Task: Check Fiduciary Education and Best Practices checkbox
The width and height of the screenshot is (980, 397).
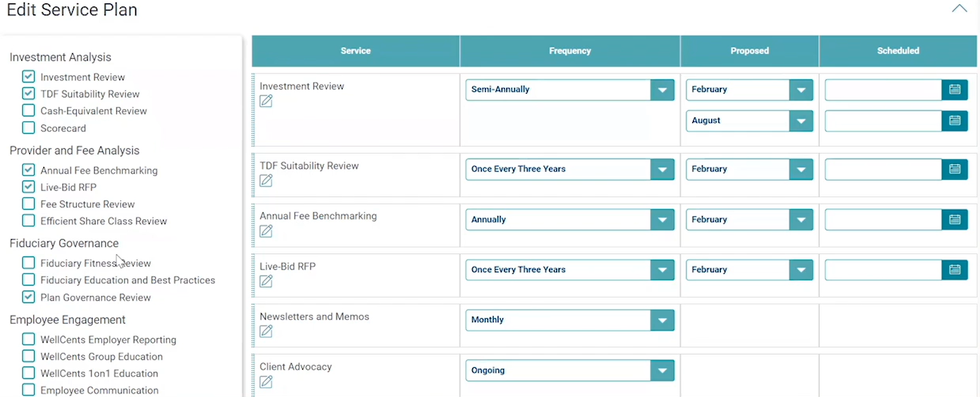Action: click(28, 279)
